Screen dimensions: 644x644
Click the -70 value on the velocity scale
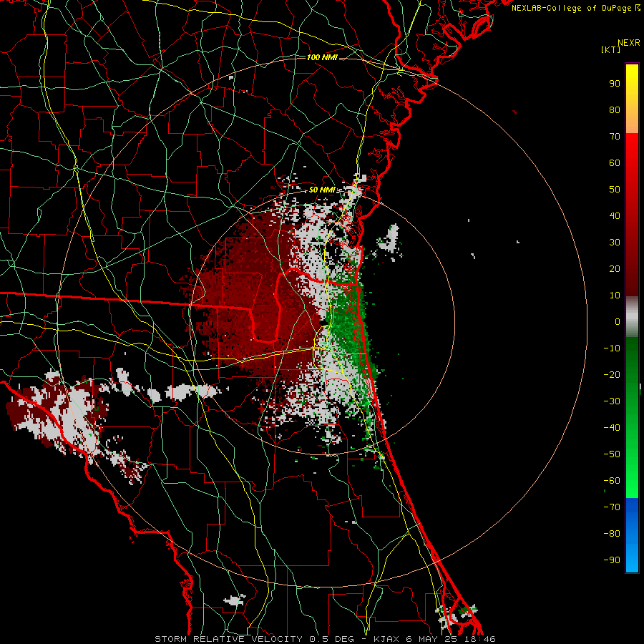click(x=612, y=507)
